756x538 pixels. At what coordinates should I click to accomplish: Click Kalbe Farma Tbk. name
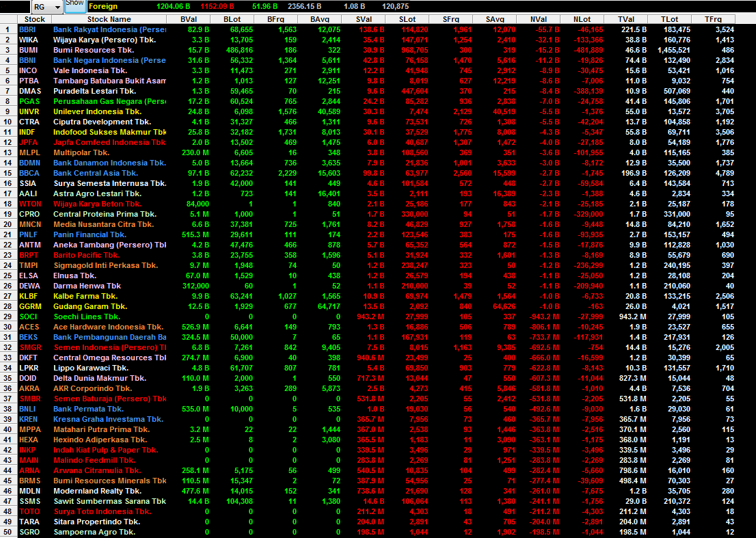tap(85, 296)
